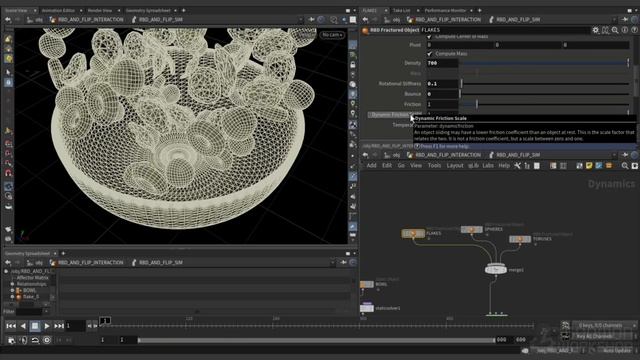Image resolution: width=640 pixels, height=360 pixels.
Task: Click current frame number field in playbar
Action: (x=76, y=326)
